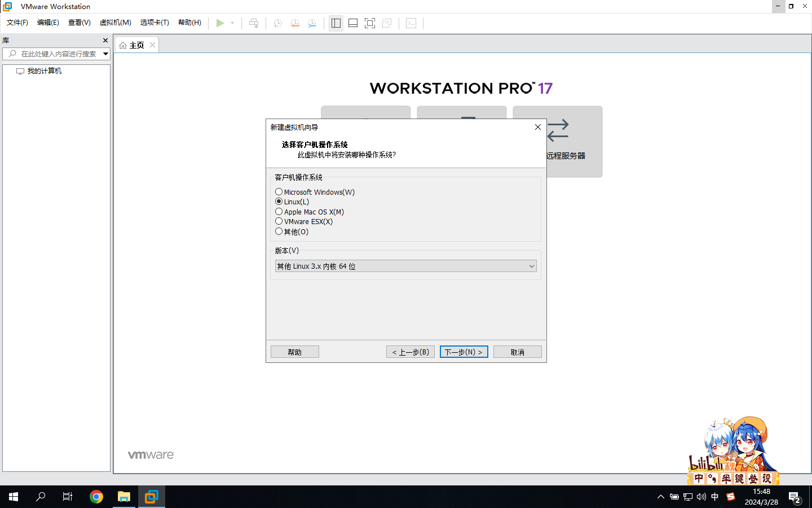Image resolution: width=812 pixels, height=508 pixels.
Task: Click the thumbnail bar view icon
Action: pyautogui.click(x=353, y=23)
